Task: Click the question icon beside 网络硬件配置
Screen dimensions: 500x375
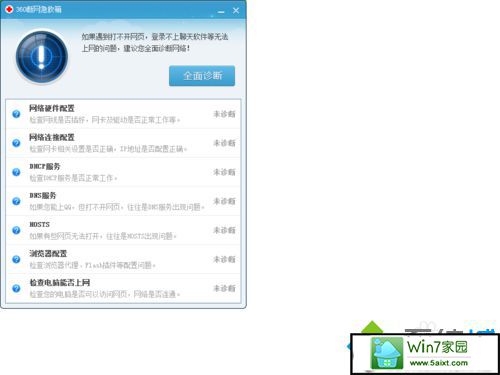Action: point(16,114)
